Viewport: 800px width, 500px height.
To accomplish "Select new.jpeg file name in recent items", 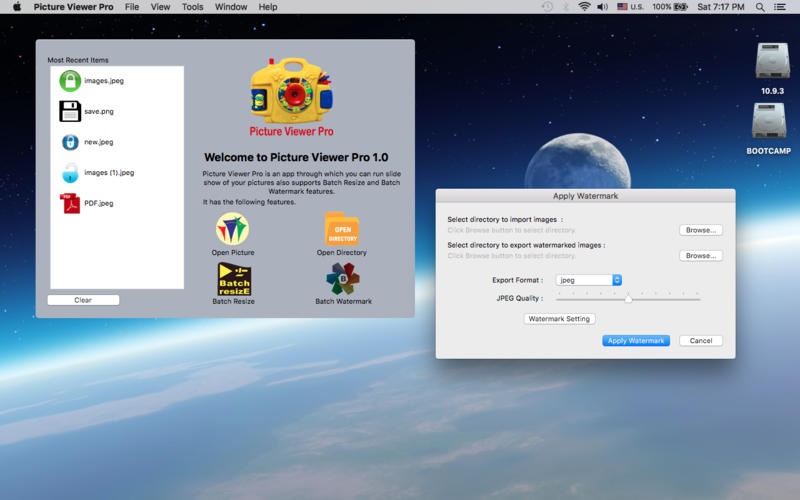I will point(99,142).
